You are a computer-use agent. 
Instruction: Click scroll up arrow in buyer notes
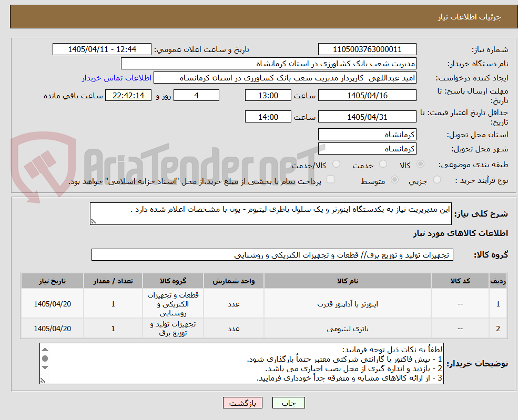tap(45, 350)
